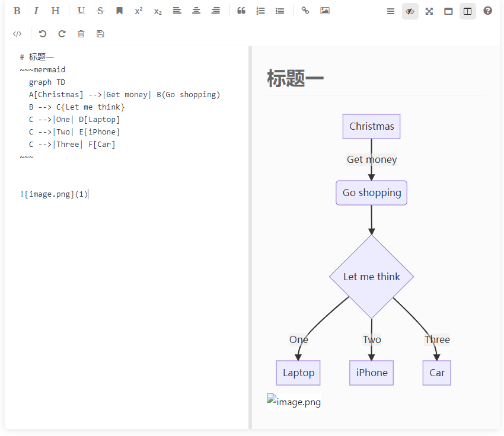504x436 pixels.
Task: Apply strikethrough formatting
Action: click(100, 11)
